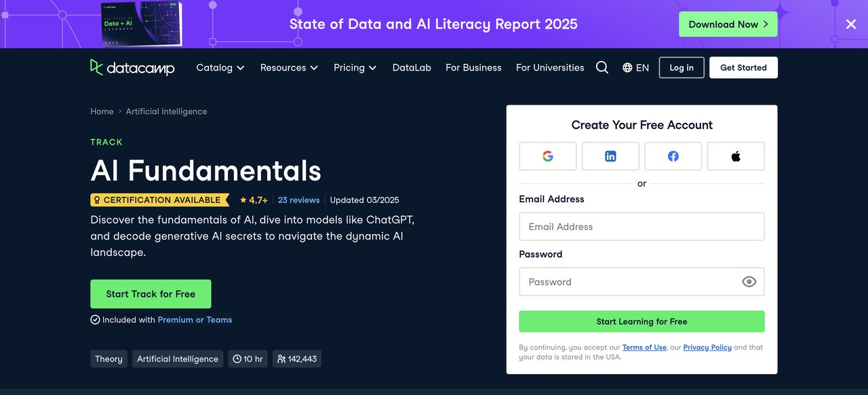Image resolution: width=868 pixels, height=395 pixels.
Task: Sign up with the LinkedIn icon
Action: [x=610, y=156]
